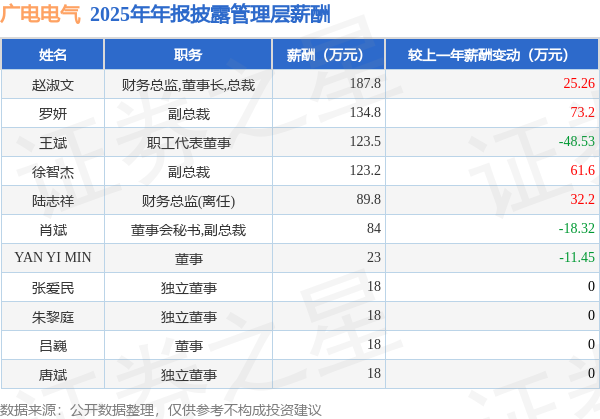Select the name cell 朱黎庭

pos(53,316)
